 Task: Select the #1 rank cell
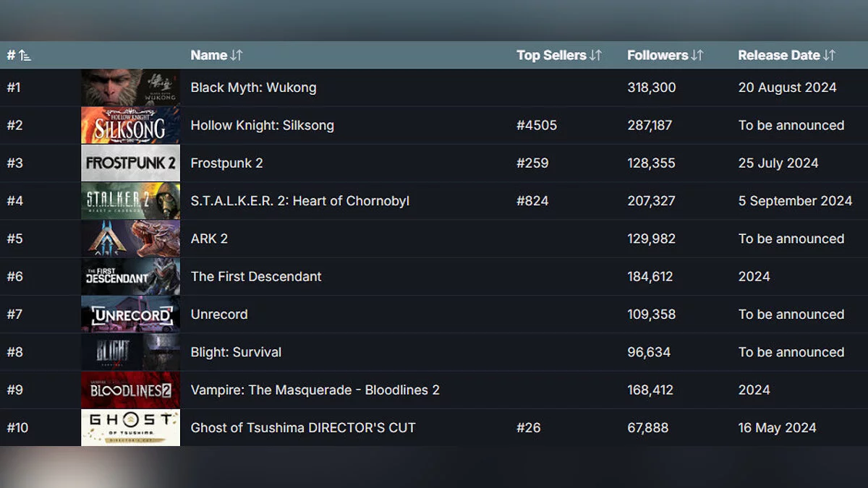(x=14, y=87)
